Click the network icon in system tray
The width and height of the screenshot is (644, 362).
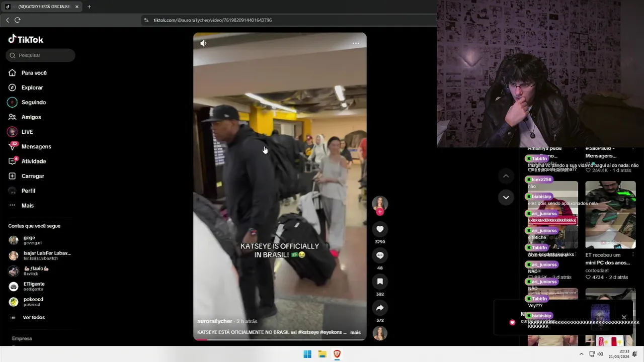click(592, 354)
